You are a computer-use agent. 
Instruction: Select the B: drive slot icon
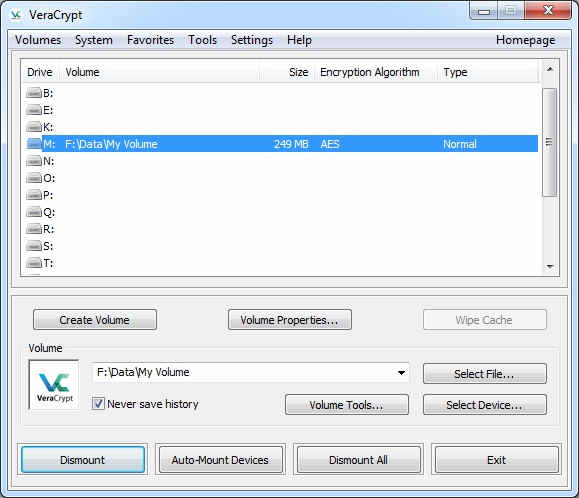(x=34, y=93)
